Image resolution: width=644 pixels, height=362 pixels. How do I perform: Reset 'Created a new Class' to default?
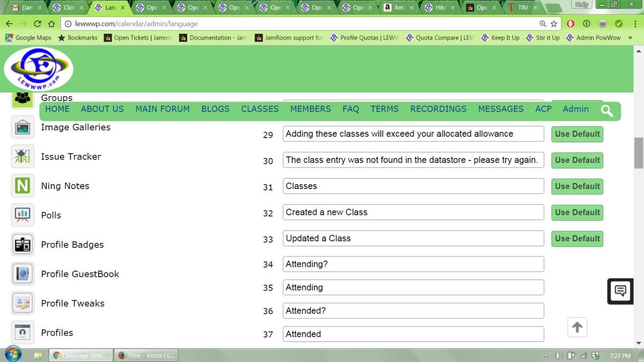(x=577, y=213)
